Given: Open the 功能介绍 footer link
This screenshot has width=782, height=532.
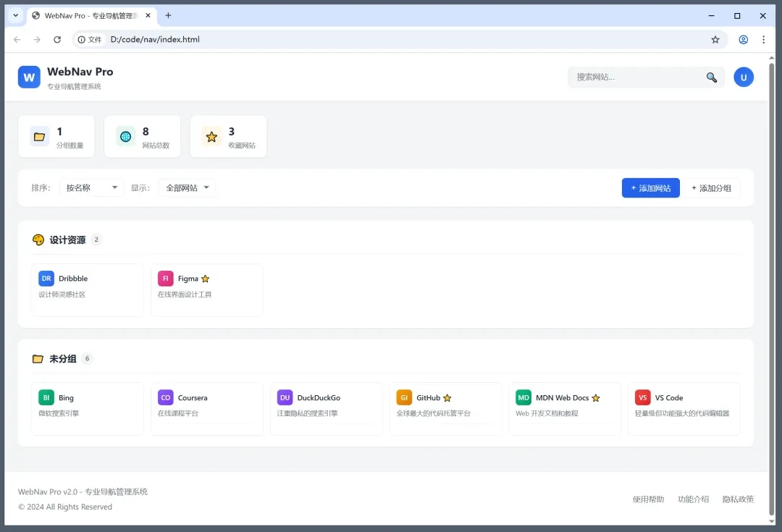Looking at the screenshot, I should click(693, 499).
